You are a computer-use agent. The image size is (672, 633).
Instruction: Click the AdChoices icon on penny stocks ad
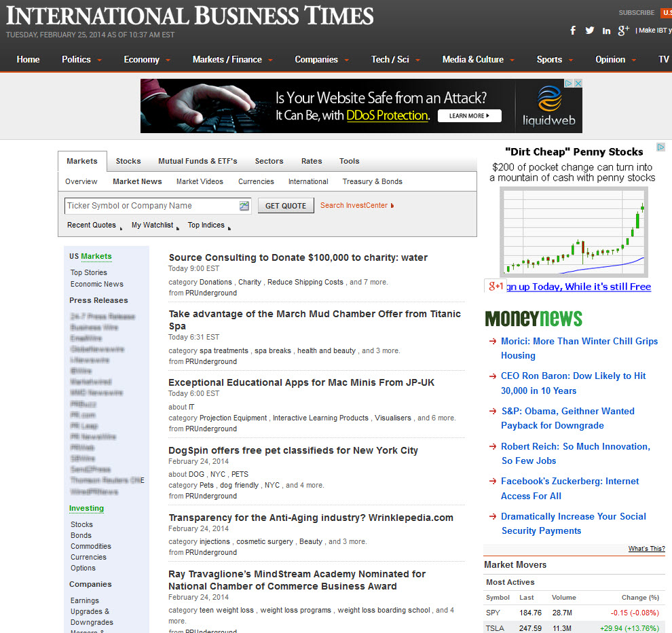(x=660, y=147)
